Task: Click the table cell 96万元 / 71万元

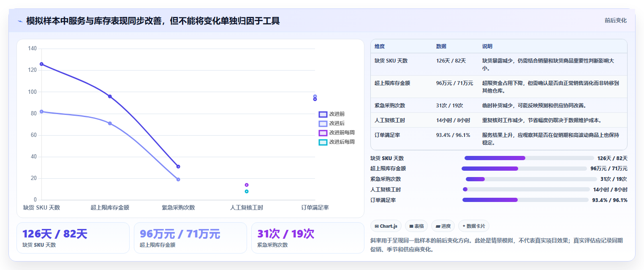Action: [454, 83]
